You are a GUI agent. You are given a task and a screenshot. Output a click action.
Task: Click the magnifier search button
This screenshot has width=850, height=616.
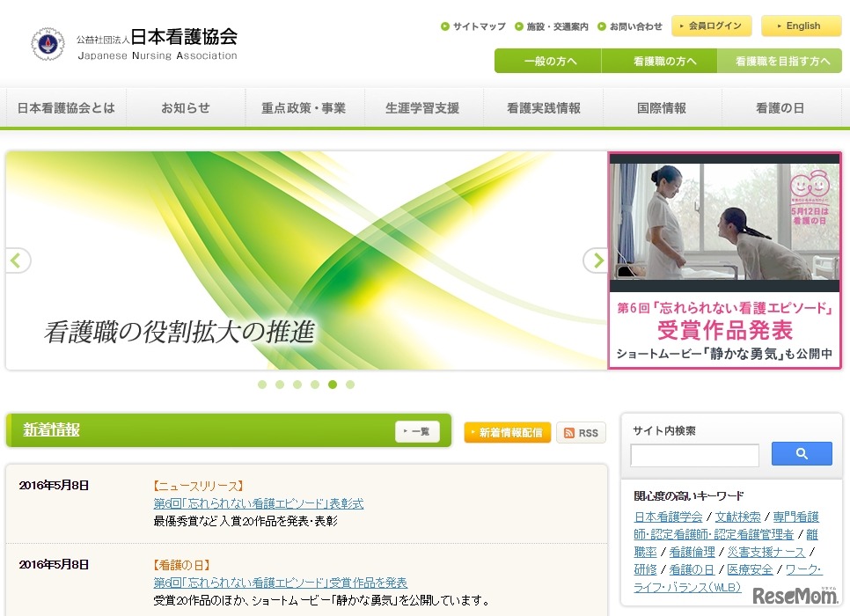pyautogui.click(x=801, y=454)
